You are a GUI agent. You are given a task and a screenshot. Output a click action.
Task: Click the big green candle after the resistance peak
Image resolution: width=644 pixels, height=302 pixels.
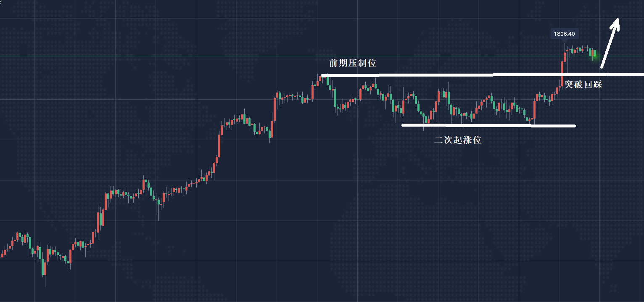(335, 98)
